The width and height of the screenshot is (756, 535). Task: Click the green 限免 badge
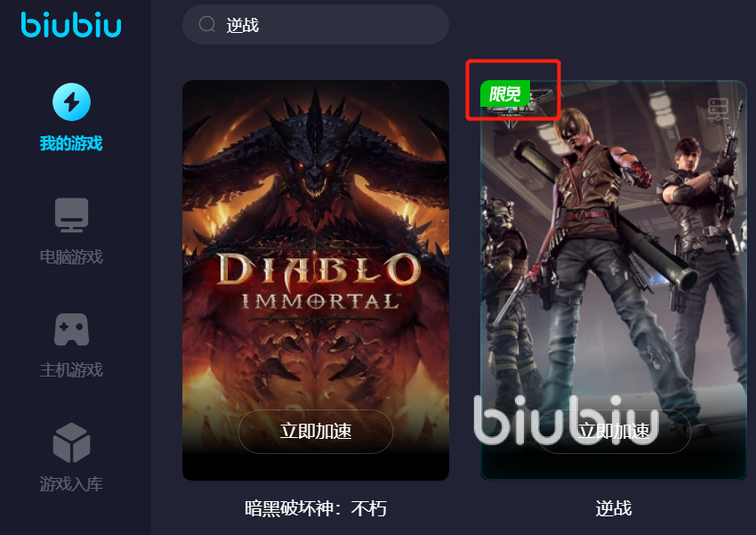point(505,93)
